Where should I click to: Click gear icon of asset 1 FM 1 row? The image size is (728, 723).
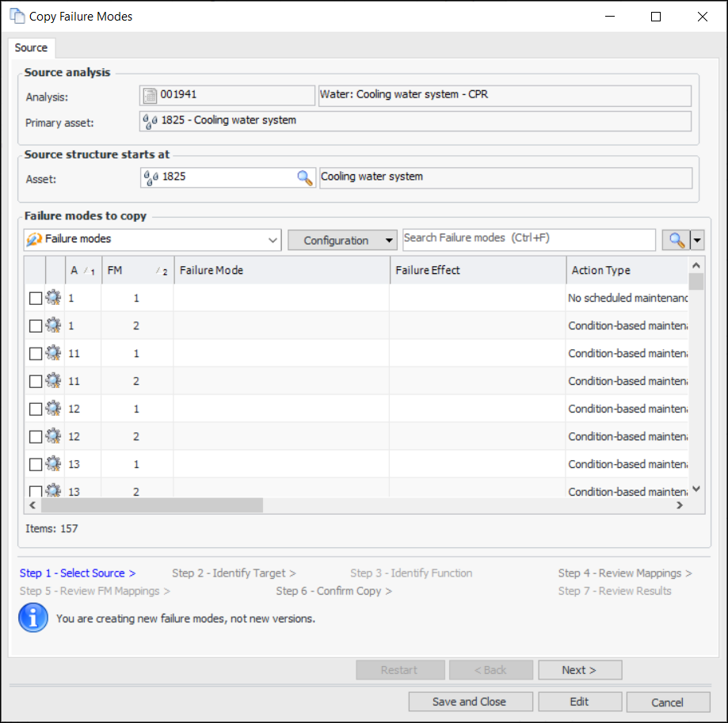pyautogui.click(x=54, y=299)
